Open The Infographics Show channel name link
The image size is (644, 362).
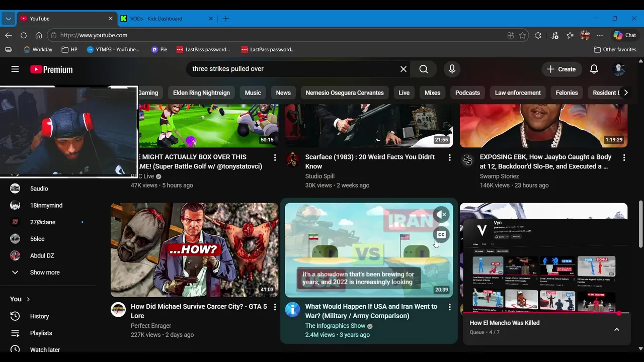[x=335, y=326]
